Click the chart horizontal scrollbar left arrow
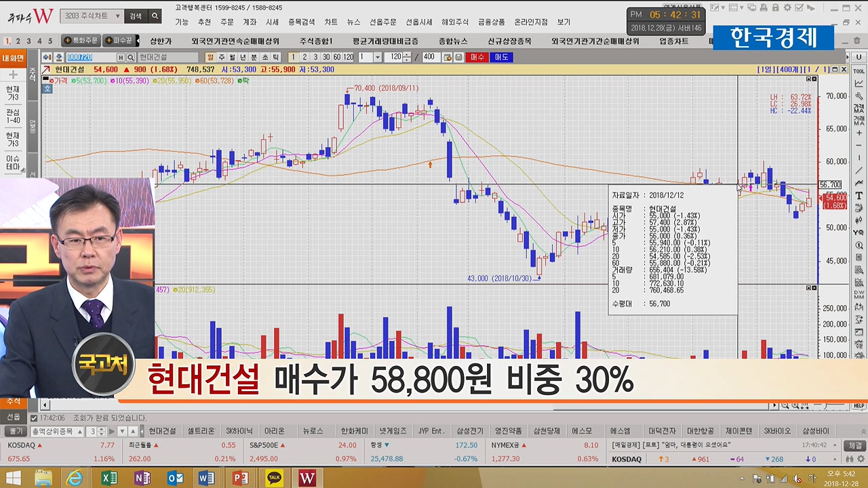The image size is (868, 488). [x=46, y=405]
